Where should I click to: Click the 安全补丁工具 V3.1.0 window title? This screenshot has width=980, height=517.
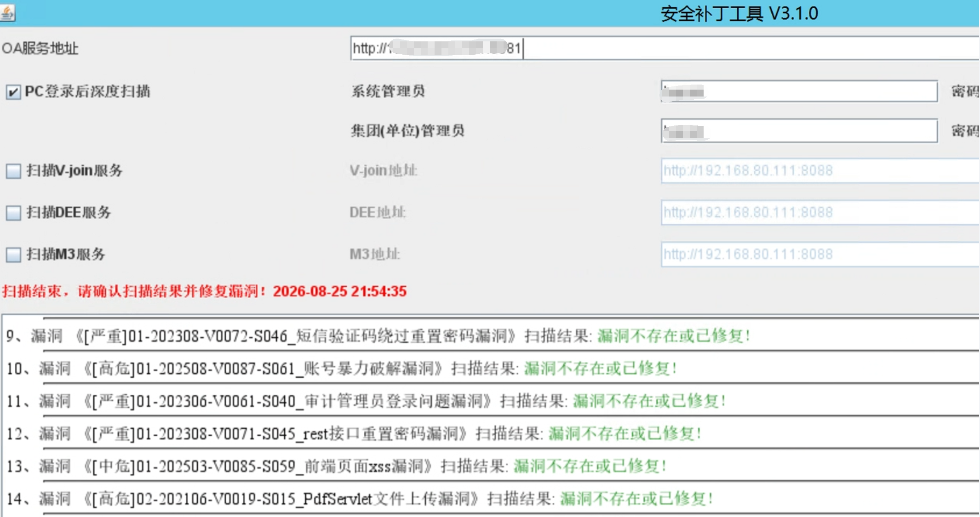click(x=739, y=13)
